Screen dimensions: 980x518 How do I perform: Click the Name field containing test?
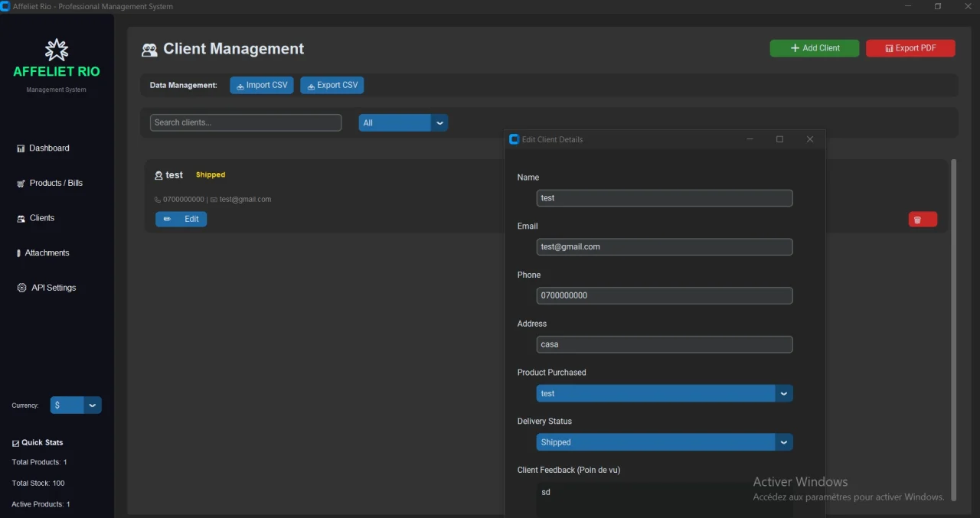(x=665, y=198)
